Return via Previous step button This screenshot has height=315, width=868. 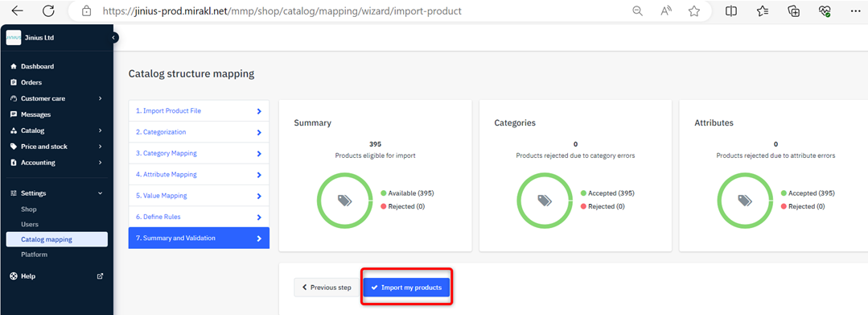[x=327, y=288]
